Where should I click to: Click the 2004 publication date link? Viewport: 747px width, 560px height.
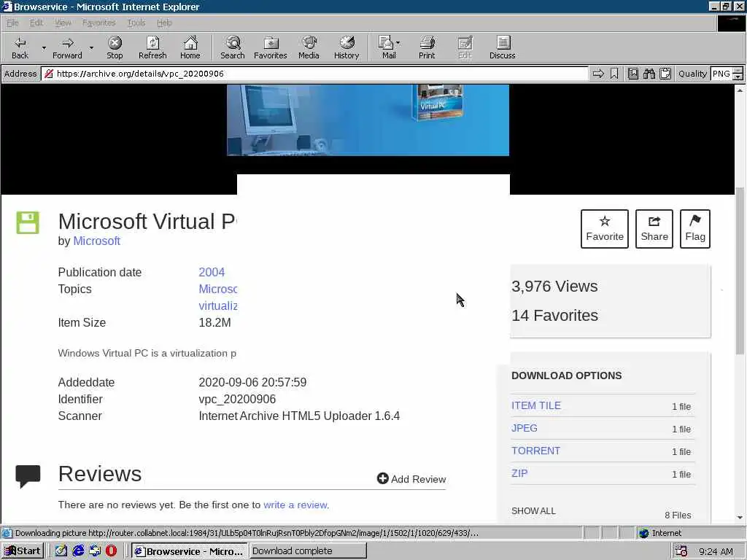point(212,272)
